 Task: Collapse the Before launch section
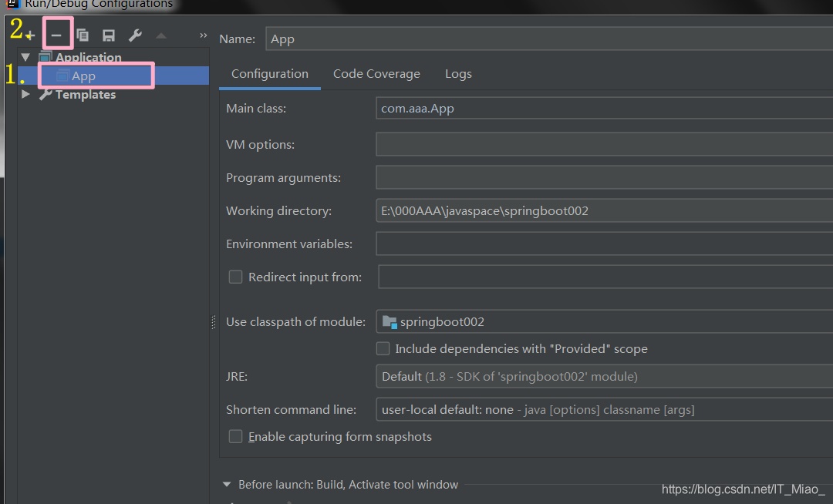pos(226,485)
